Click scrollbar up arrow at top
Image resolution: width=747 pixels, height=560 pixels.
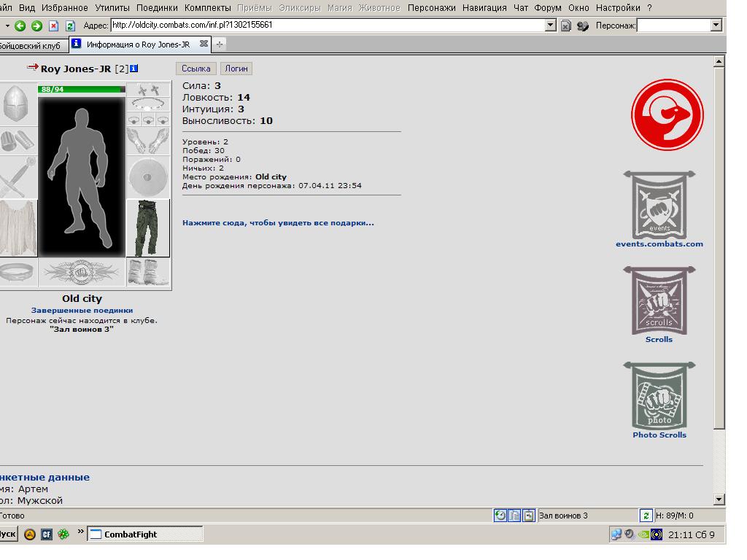pyautogui.click(x=719, y=61)
